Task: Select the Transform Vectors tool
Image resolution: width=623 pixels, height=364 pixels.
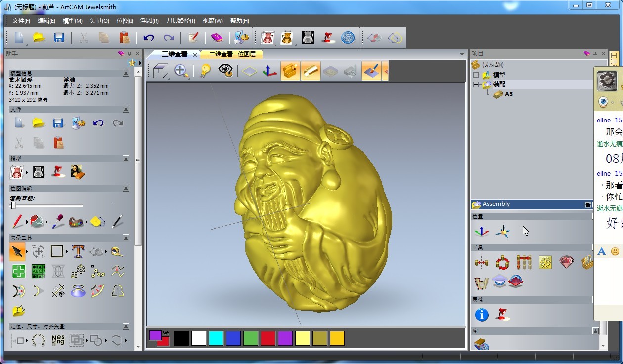Action: [38, 252]
